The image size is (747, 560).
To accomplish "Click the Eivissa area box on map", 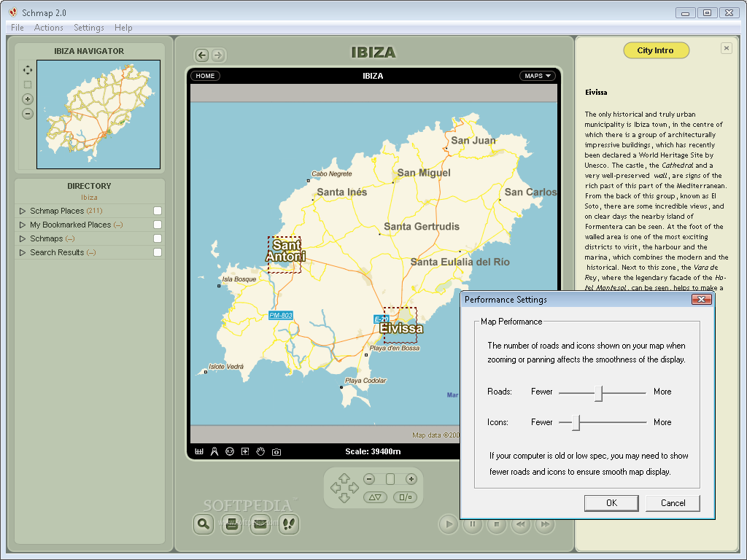I will pos(400,325).
